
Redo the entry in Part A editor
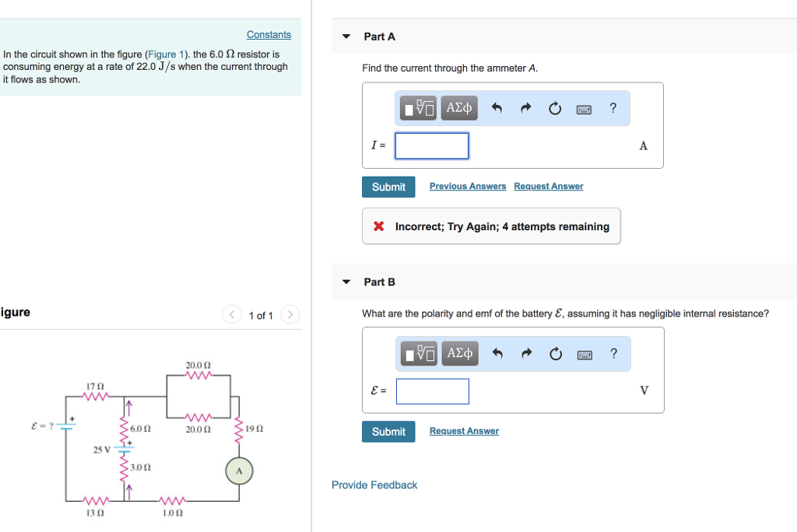(x=525, y=108)
